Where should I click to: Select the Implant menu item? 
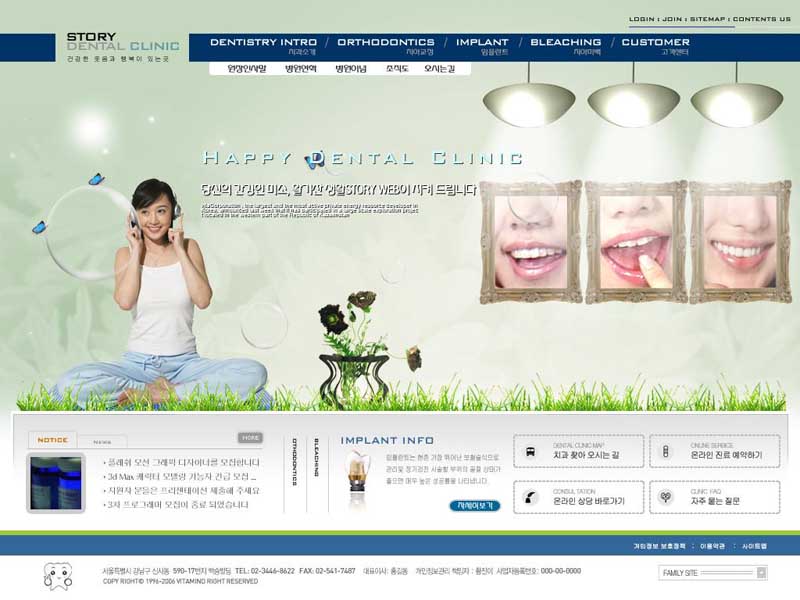482,45
